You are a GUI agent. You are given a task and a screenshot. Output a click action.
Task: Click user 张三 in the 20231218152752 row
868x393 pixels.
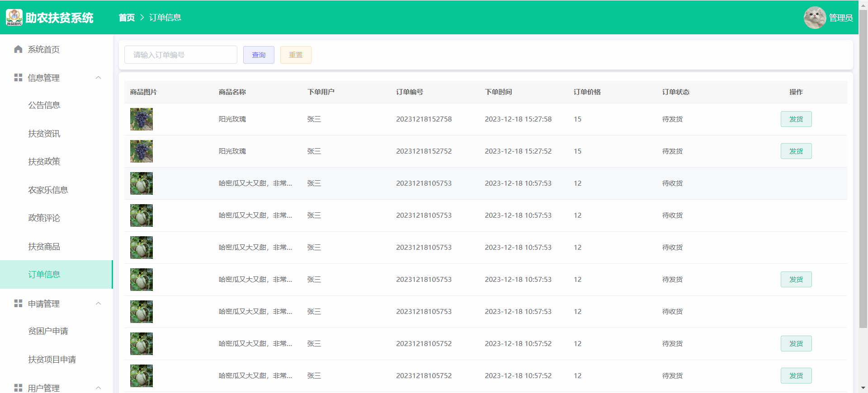[x=314, y=151]
